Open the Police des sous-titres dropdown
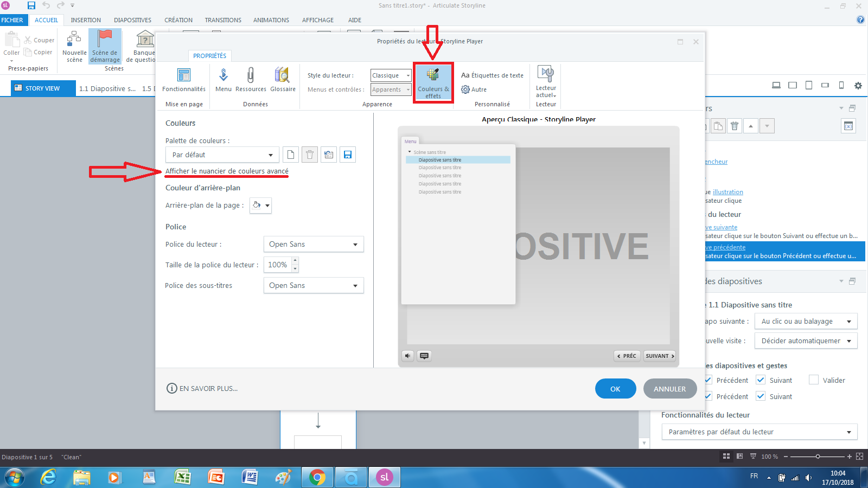The width and height of the screenshot is (868, 488). tap(314, 285)
